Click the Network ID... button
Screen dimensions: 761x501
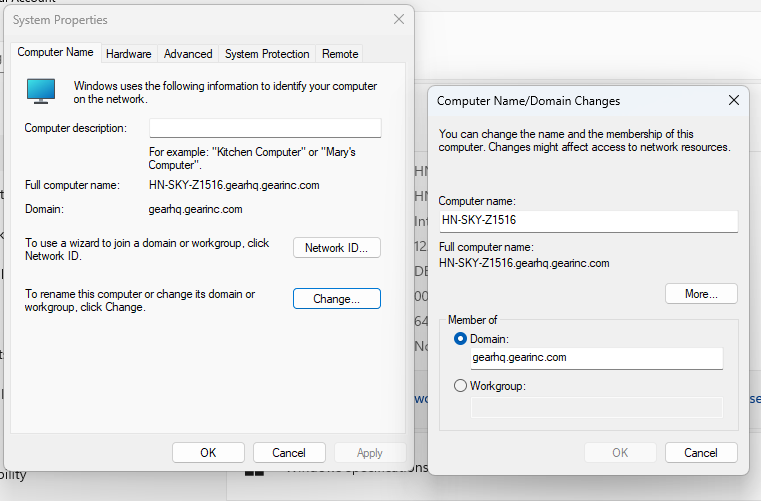coord(336,248)
